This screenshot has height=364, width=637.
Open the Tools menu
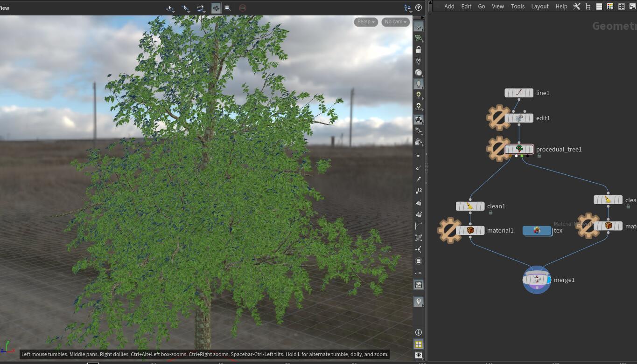[x=517, y=6]
